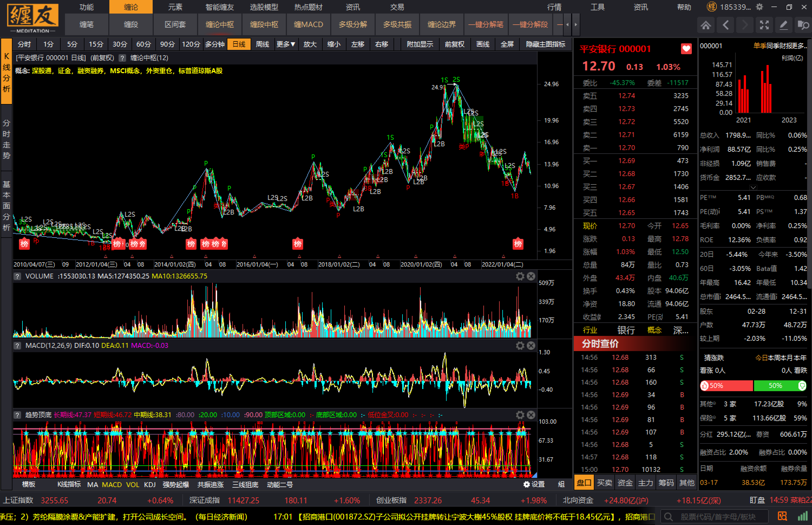812x525 pixels.
Task: Toggle 隐藏主图指标 option
Action: [x=545, y=44]
